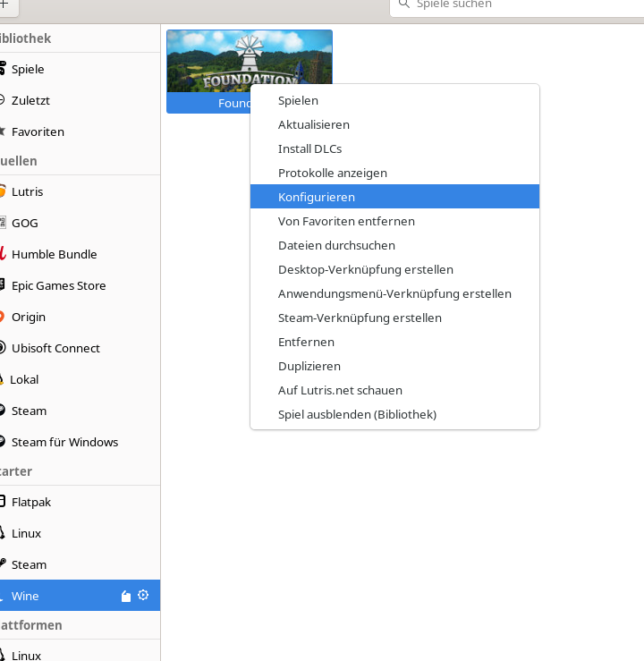This screenshot has height=661, width=644.
Task: Click the Lutris orange logo icon
Action: (3, 191)
